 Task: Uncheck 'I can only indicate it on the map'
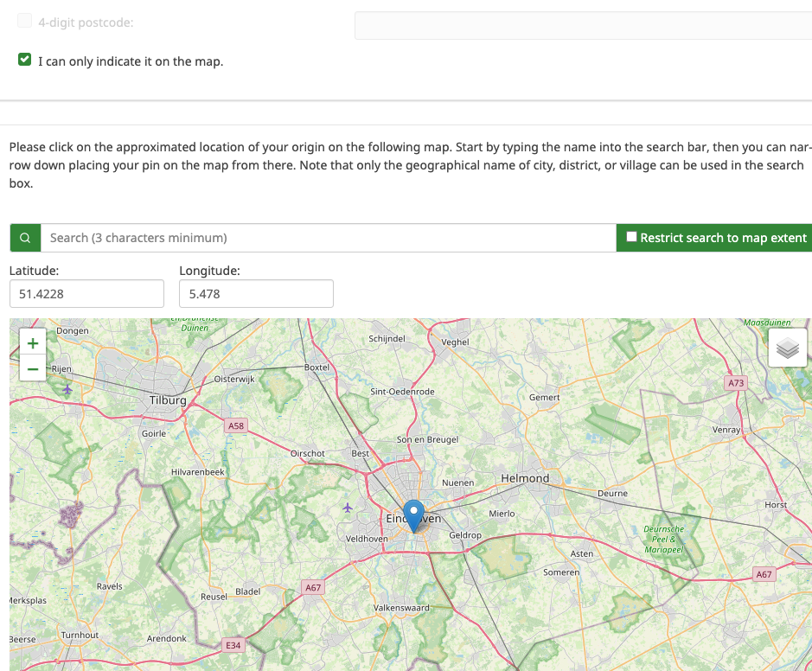point(25,61)
